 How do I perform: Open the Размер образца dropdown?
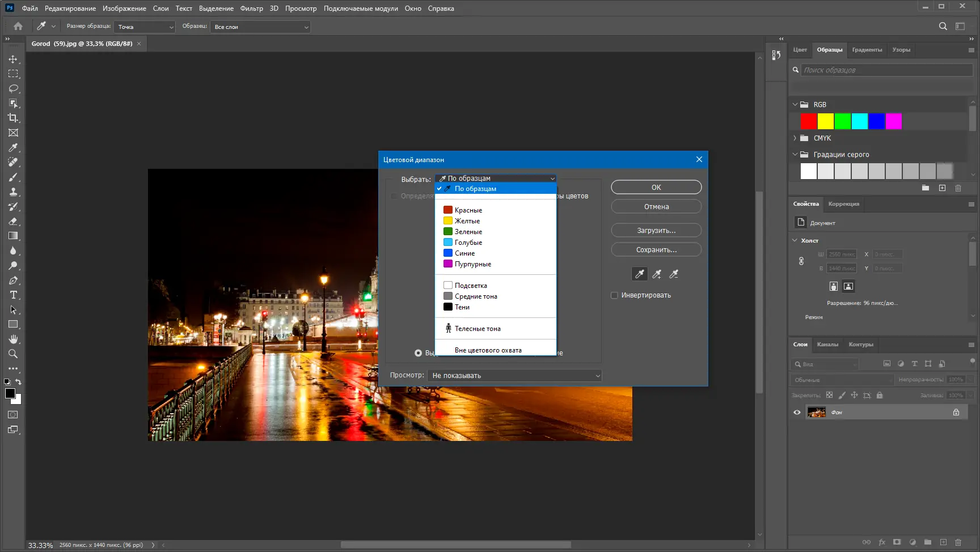(x=145, y=27)
